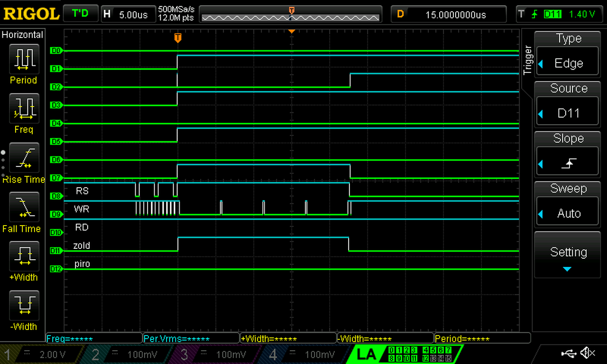Click the 1.40 V trigger level readout
Viewport: 607px width, 364px height.
coord(582,14)
